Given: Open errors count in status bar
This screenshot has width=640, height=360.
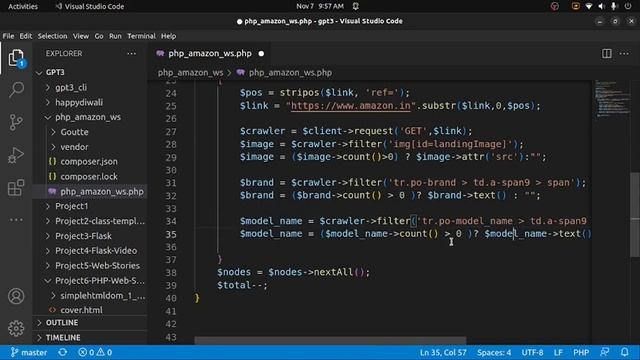Looking at the screenshot, I should pyautogui.click(x=86, y=352).
